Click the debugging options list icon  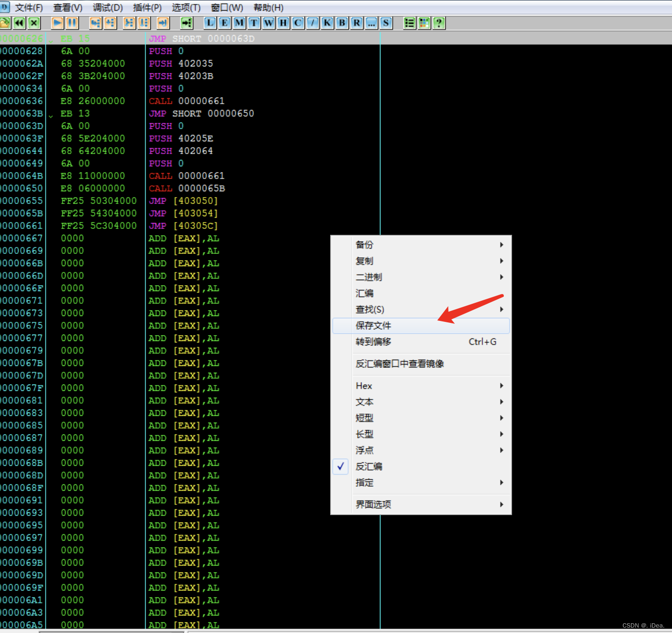point(409,23)
